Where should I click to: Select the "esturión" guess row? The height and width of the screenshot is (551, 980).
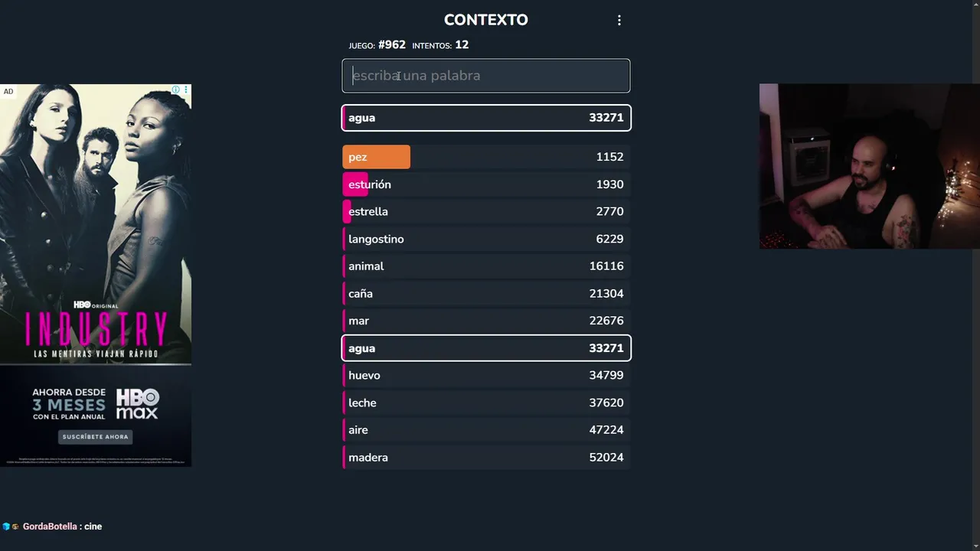[x=486, y=184]
